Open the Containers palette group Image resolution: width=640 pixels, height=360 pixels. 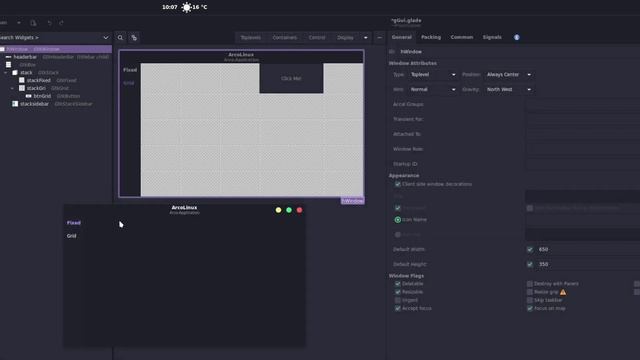[x=284, y=38]
